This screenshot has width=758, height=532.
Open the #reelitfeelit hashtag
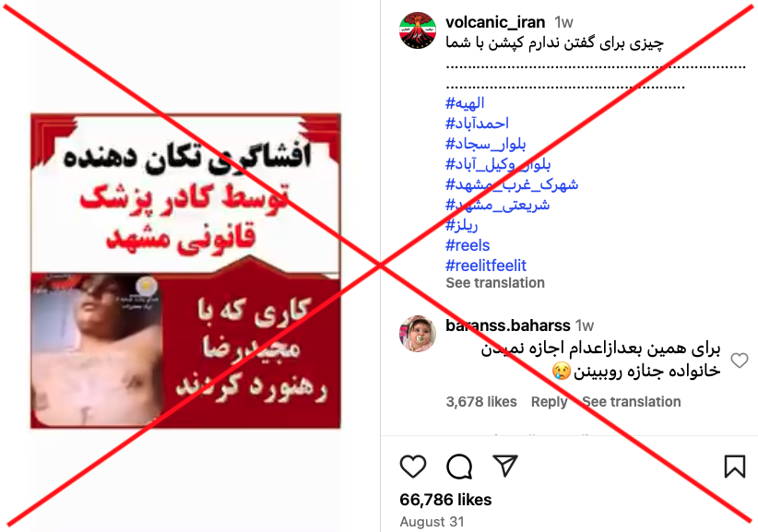pyautogui.click(x=486, y=266)
